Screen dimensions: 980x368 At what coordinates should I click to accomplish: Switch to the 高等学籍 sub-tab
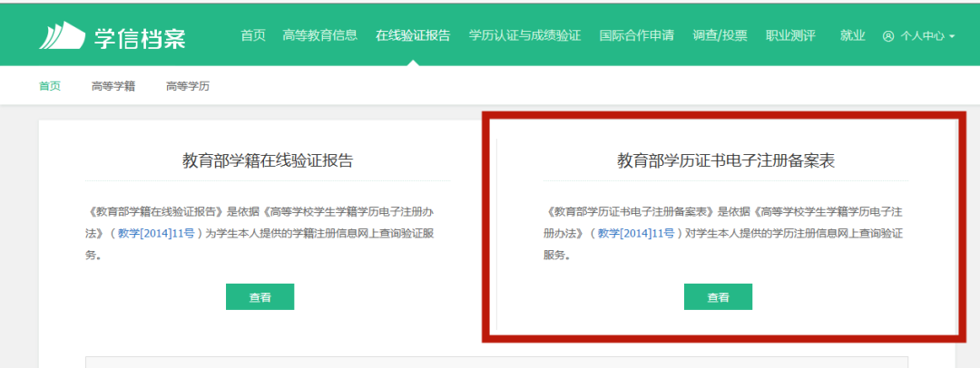[113, 86]
